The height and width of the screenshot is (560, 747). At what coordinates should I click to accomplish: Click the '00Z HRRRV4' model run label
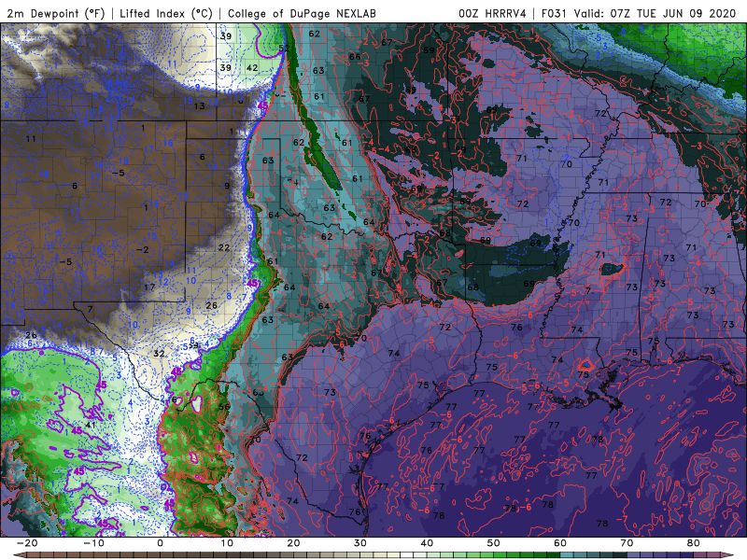point(492,13)
